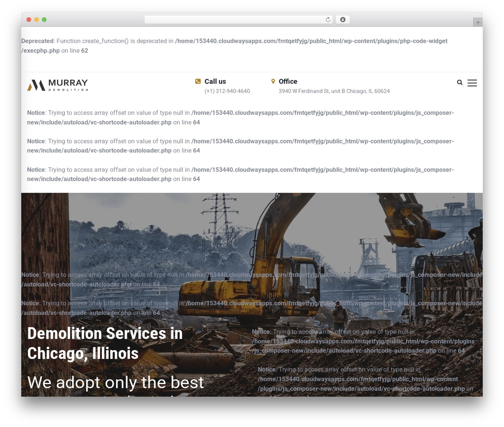This screenshot has width=504, height=427.
Task: Open the hamburger menu
Action: coord(472,83)
